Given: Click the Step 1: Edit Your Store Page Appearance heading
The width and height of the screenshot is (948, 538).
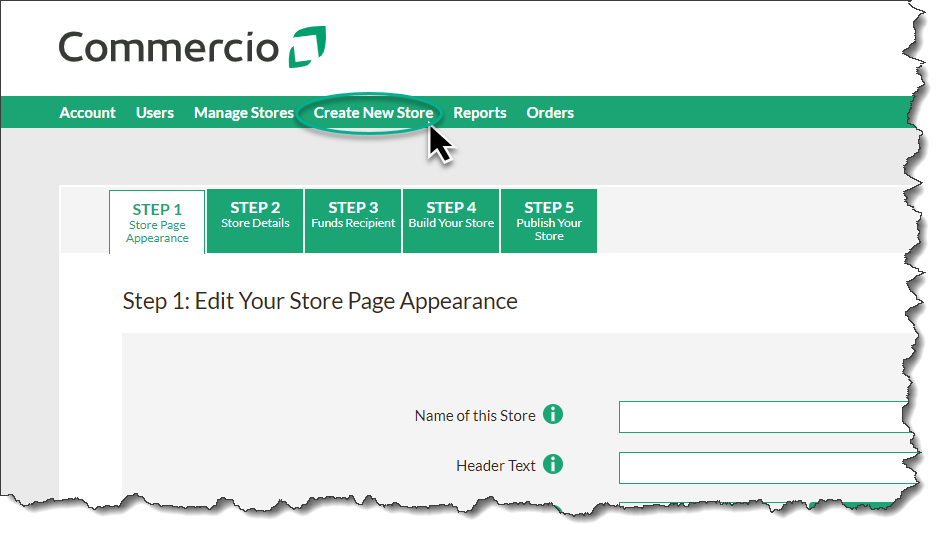Looking at the screenshot, I should (320, 301).
